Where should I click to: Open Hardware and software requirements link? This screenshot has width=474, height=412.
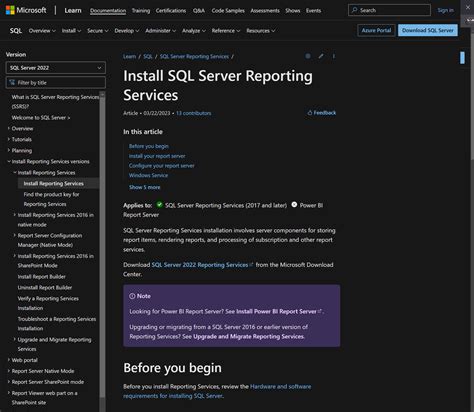point(217,391)
